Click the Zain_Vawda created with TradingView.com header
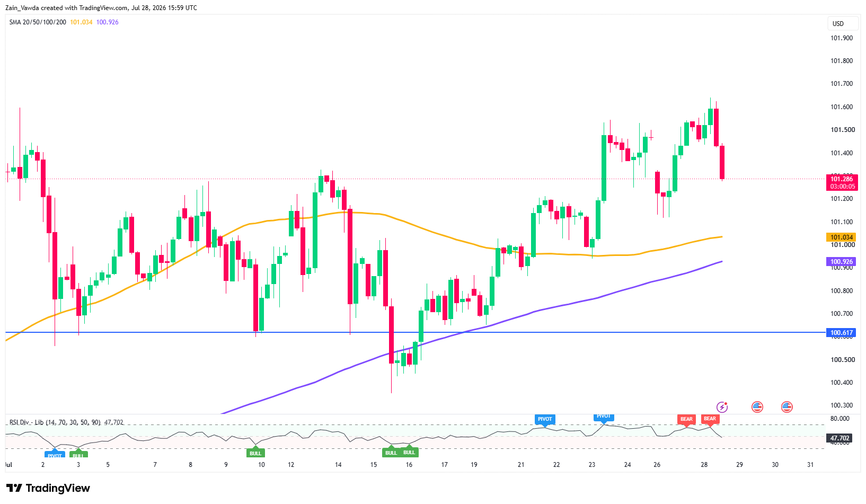 tap(101, 8)
